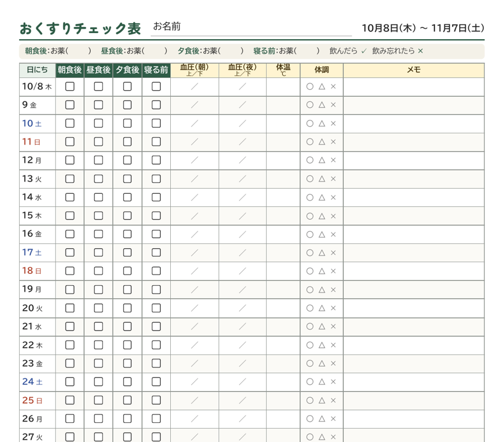Click the date cell 25 日
Screen dimensions: 504x442
[x=38, y=401]
